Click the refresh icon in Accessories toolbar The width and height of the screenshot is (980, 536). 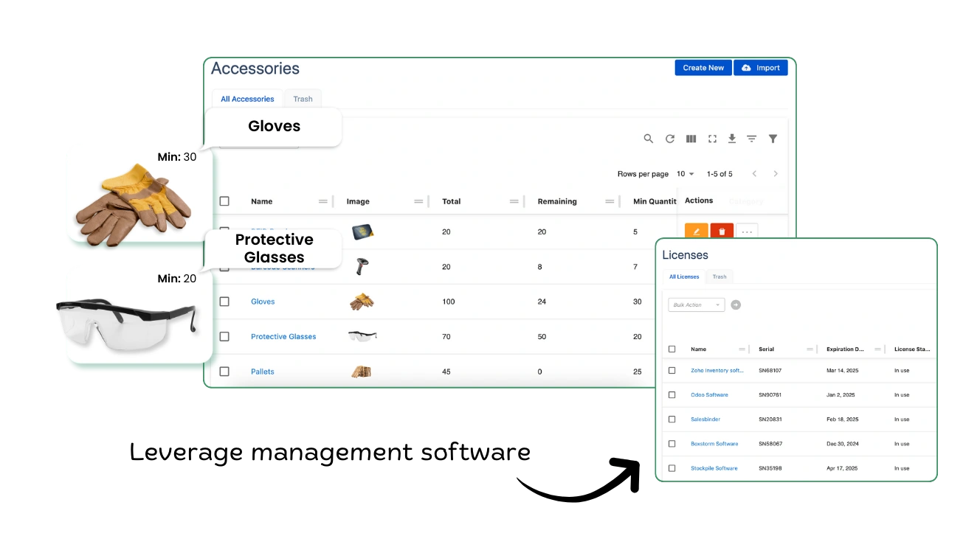click(x=670, y=139)
